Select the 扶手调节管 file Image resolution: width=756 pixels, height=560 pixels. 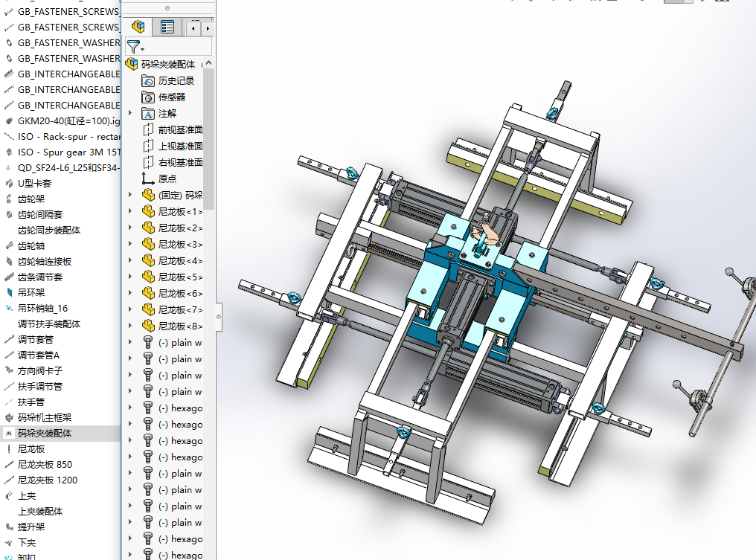[40, 387]
